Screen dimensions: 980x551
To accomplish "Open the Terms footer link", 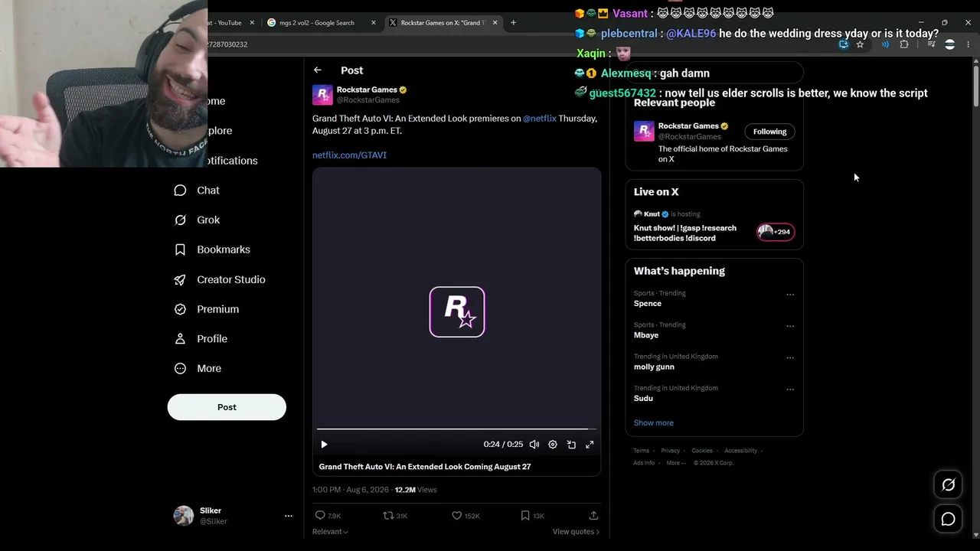I will tap(641, 451).
